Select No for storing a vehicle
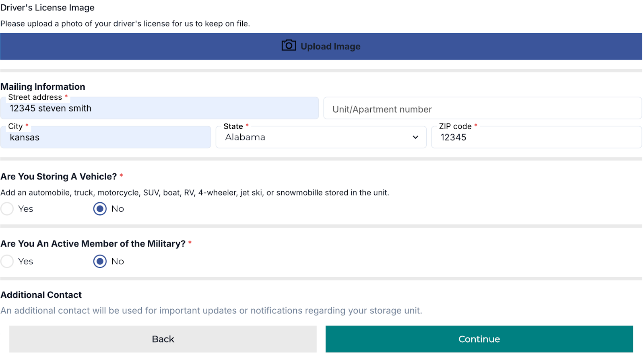The width and height of the screenshot is (644, 356). click(100, 209)
